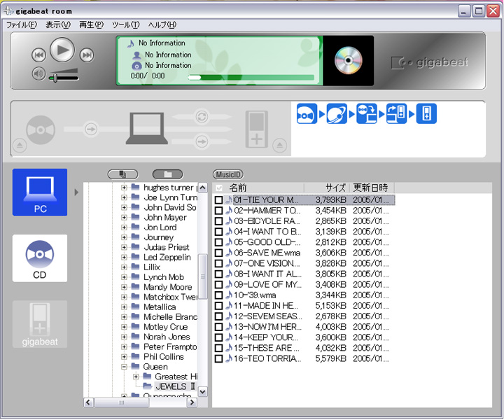This screenshot has height=420, width=504.
Task: Click the folder view button above the tree
Action: [x=167, y=174]
